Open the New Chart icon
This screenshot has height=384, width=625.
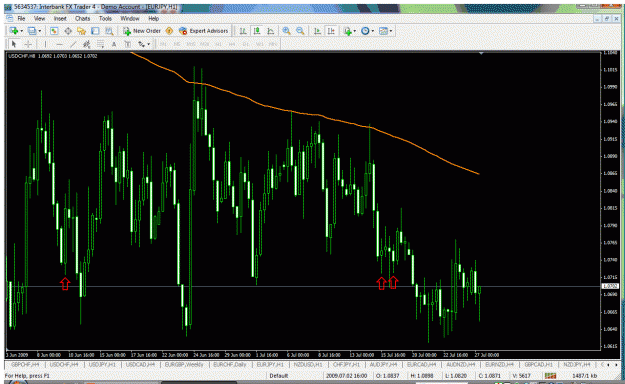click(x=14, y=31)
